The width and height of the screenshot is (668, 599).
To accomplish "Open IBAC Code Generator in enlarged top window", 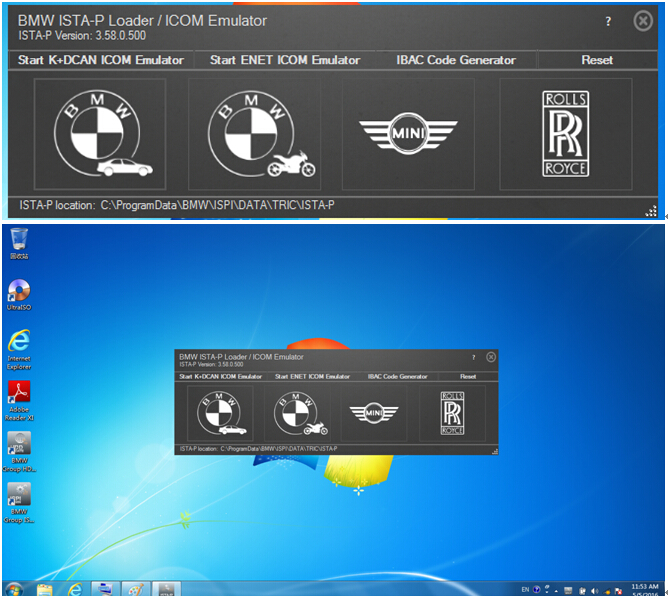I will pyautogui.click(x=456, y=60).
